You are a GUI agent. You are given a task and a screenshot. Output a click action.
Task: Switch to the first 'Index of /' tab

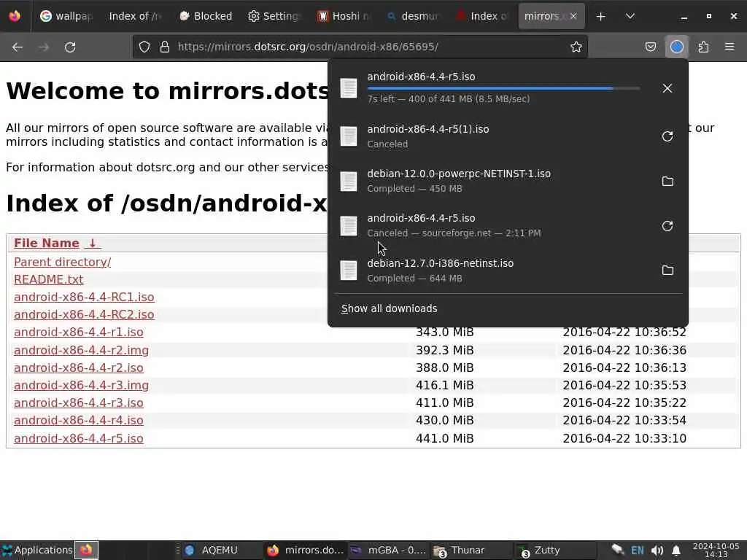tap(135, 16)
